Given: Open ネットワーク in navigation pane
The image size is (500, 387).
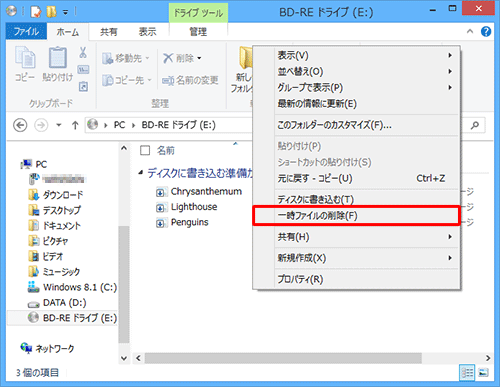Looking at the screenshot, I should point(47,348).
